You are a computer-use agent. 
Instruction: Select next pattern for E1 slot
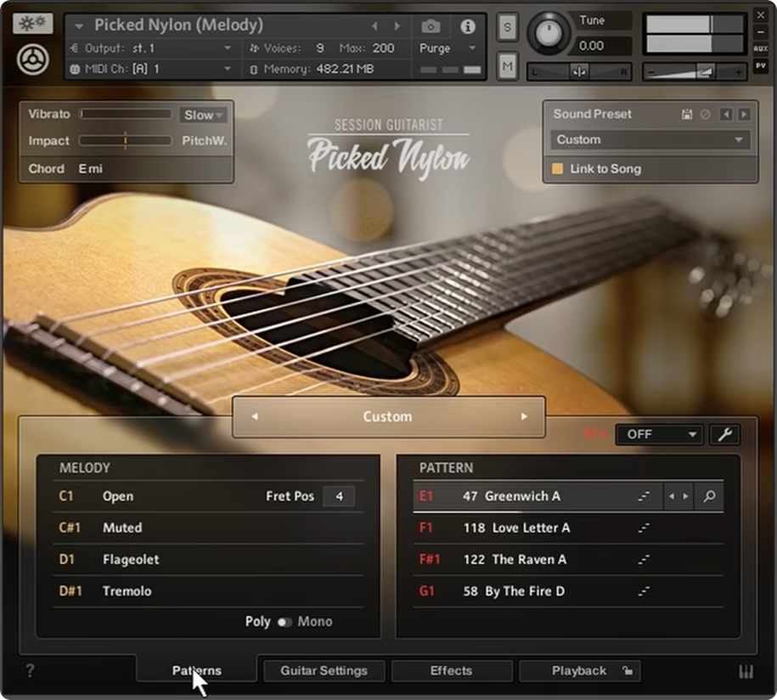pos(686,496)
